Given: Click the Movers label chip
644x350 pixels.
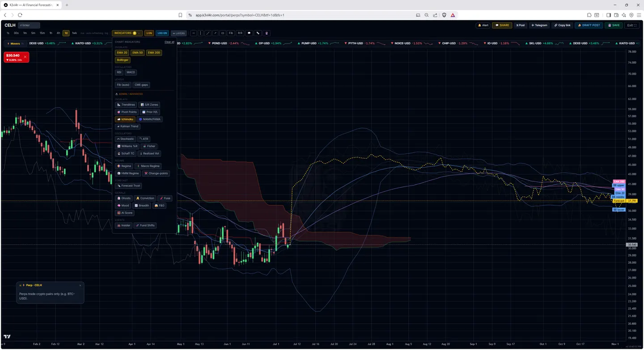Looking at the screenshot, I should pyautogui.click(x=14, y=43).
